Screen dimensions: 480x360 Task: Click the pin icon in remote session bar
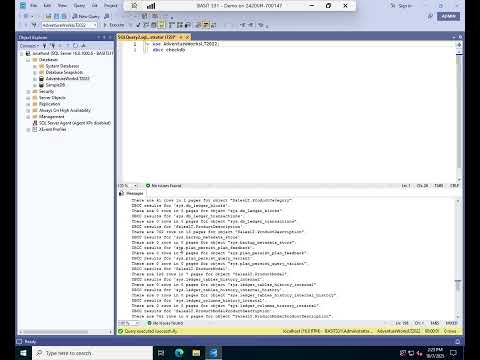click(x=134, y=6)
